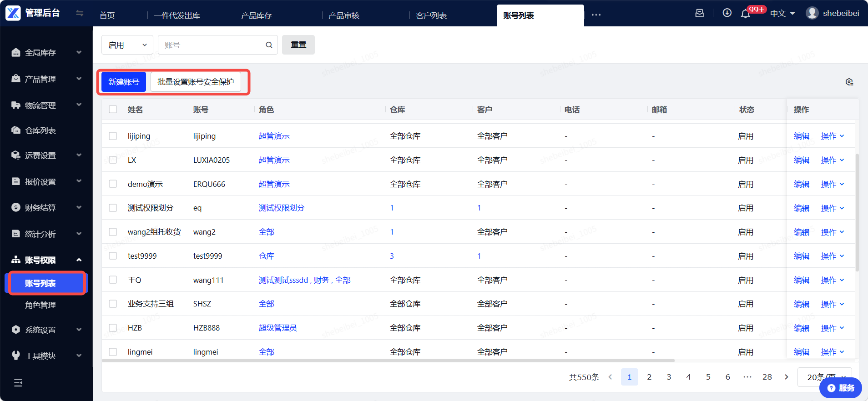
Task: Click the 产品管理 bag icon
Action: coord(16,79)
